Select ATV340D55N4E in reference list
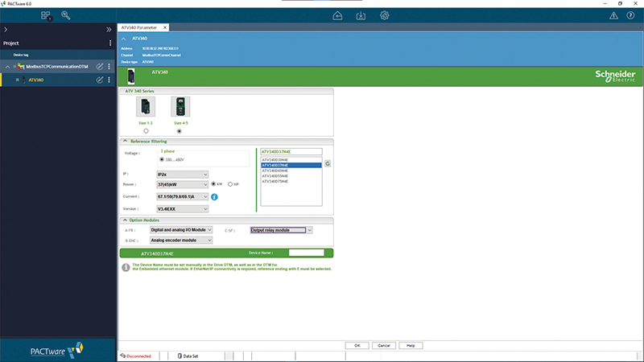Viewport: 644px width, 362px height. [x=291, y=175]
